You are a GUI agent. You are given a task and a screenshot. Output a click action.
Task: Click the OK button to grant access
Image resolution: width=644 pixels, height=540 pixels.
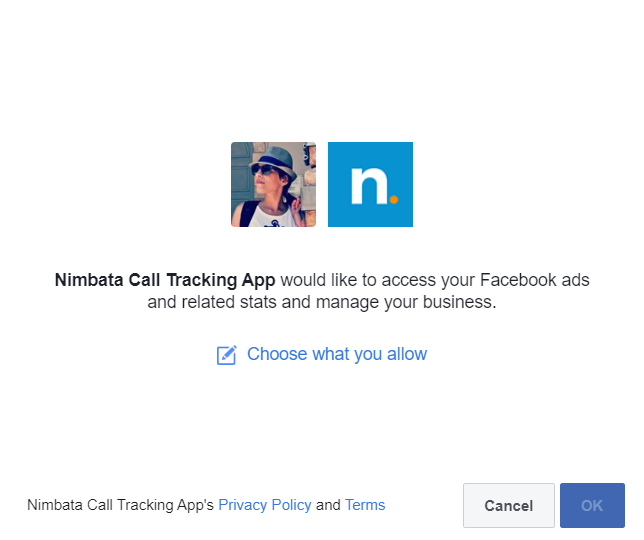(x=592, y=505)
